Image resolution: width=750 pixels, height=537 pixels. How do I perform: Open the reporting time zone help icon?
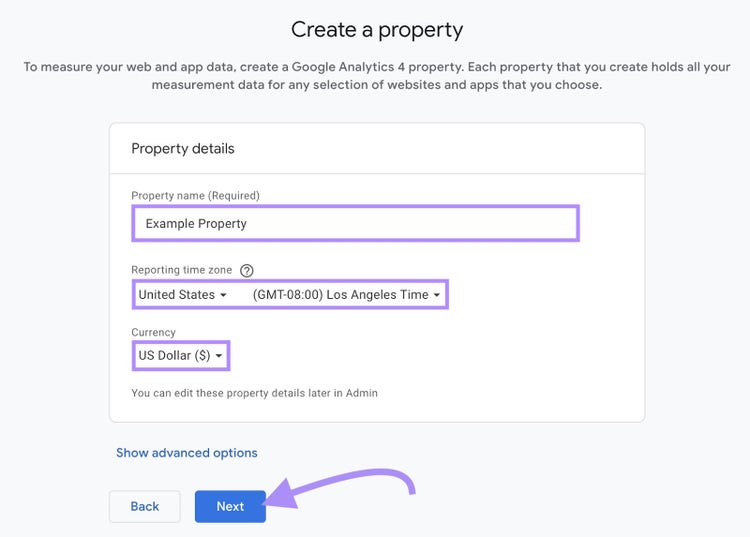point(246,271)
